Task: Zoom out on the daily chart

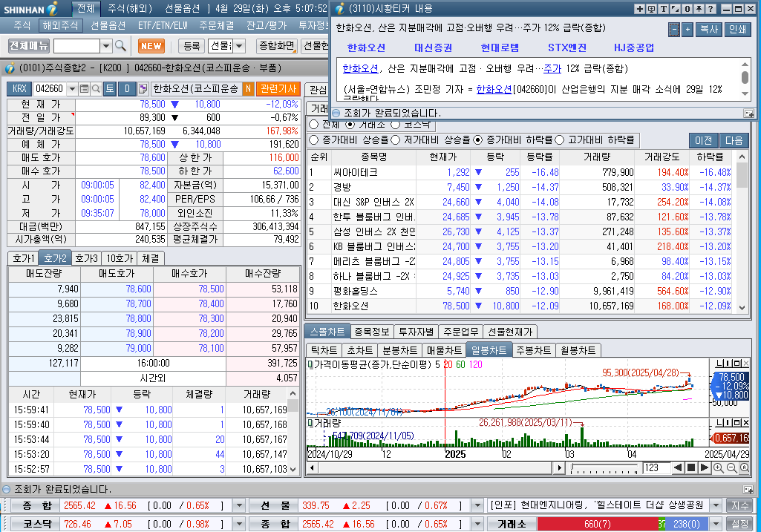Action: 731,468
